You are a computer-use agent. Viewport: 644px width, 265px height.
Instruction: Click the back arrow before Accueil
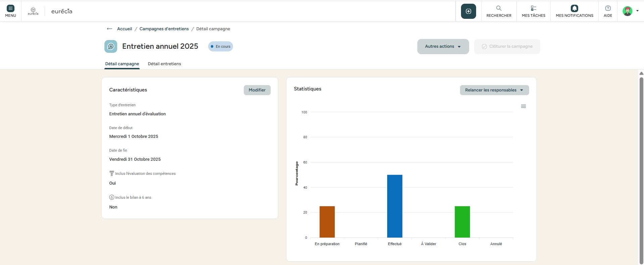click(x=109, y=29)
